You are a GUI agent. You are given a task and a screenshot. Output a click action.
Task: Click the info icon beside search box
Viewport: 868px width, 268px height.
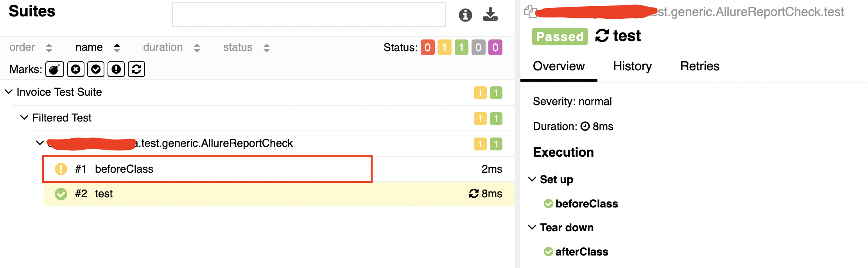(x=465, y=15)
